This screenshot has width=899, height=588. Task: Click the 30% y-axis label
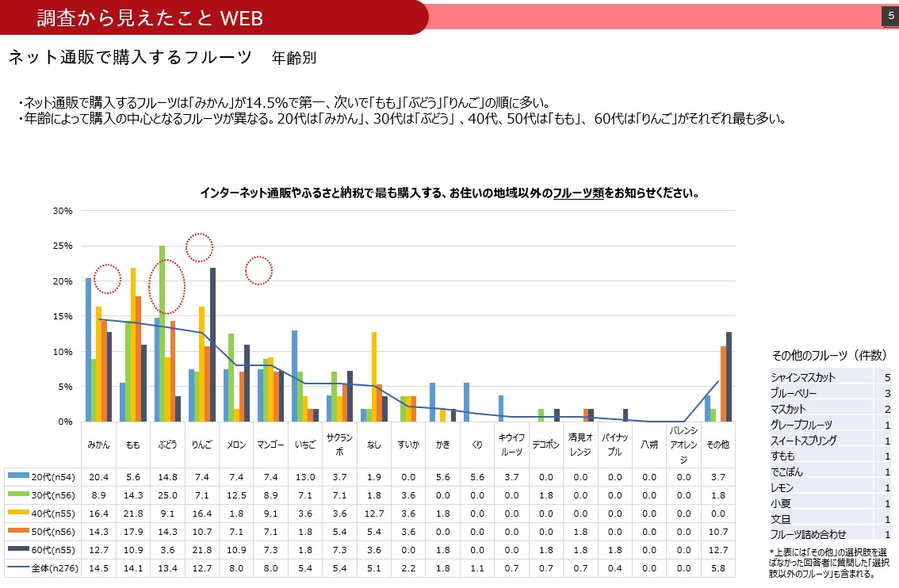(63, 211)
